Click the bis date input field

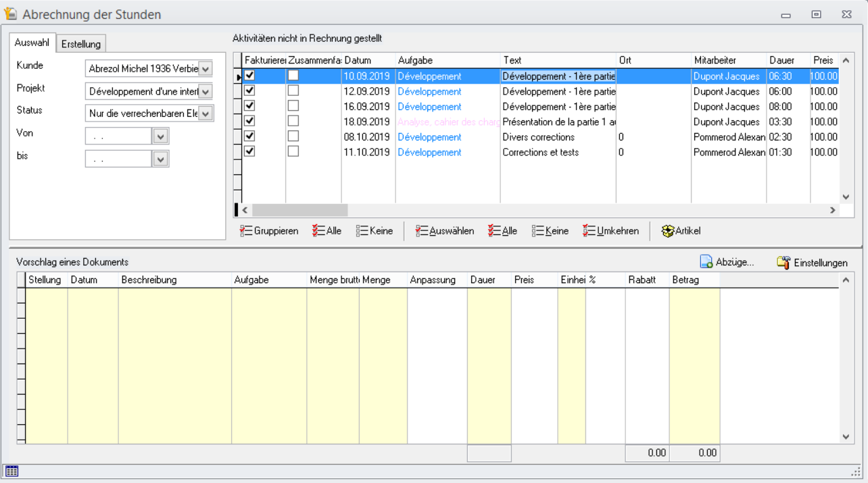[119, 159]
